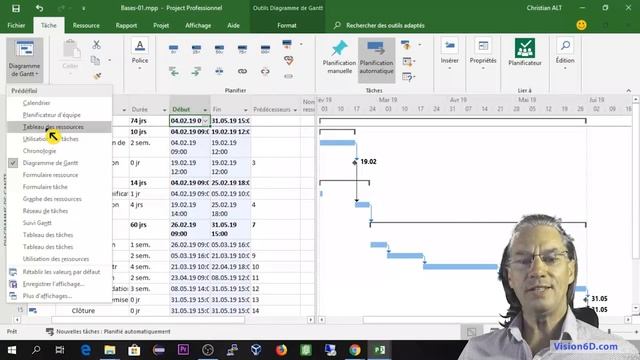The width and height of the screenshot is (640, 360).
Task: Click the Undo arrow in title bar
Action: 39,8
